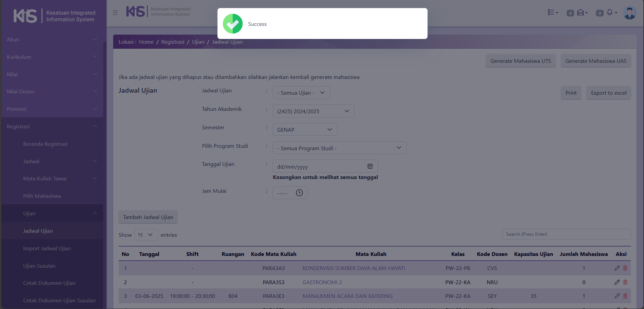Click the Generate Mahasiswa UTS button
Viewport: 644px width, 309px height.
point(520,61)
